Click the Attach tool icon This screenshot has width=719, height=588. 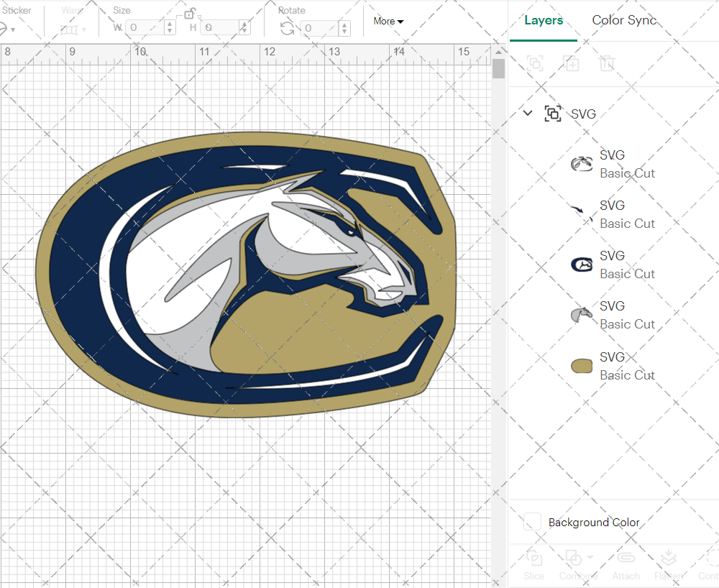626,557
